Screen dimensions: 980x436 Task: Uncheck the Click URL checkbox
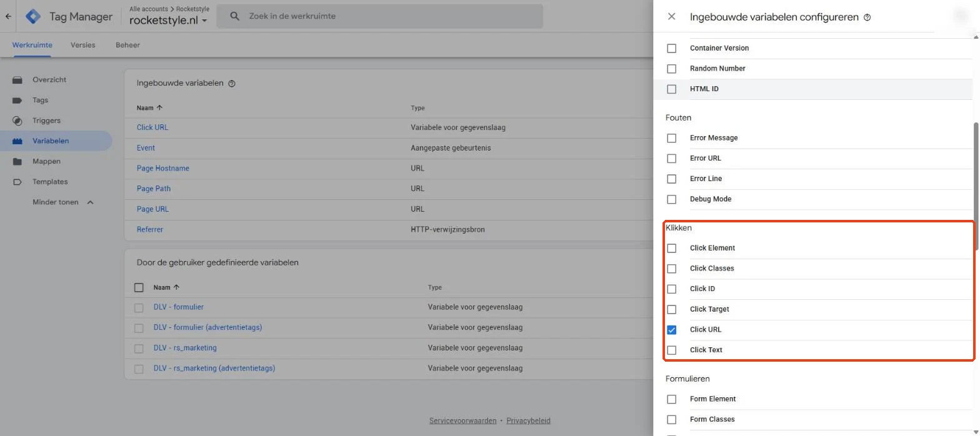(672, 330)
